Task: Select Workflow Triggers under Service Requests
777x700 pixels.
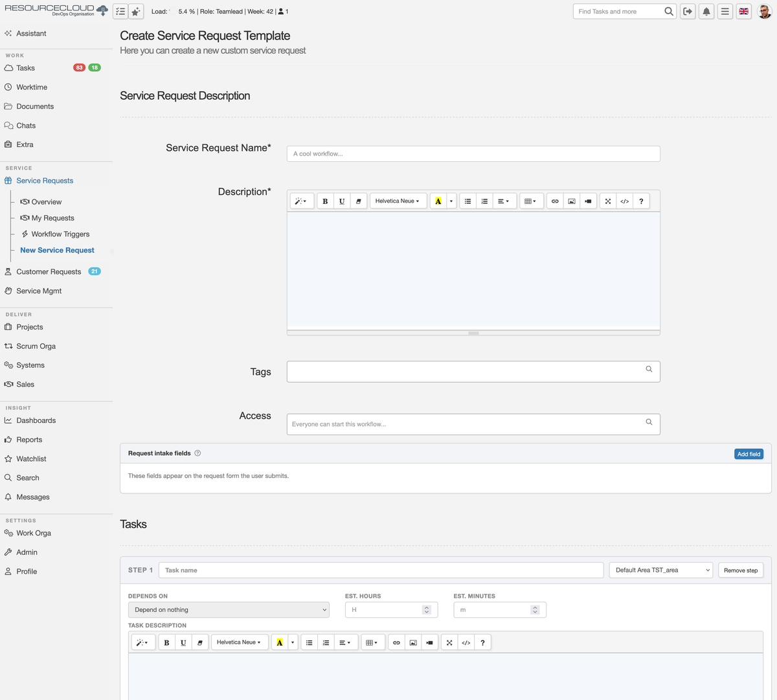Action: [x=60, y=234]
